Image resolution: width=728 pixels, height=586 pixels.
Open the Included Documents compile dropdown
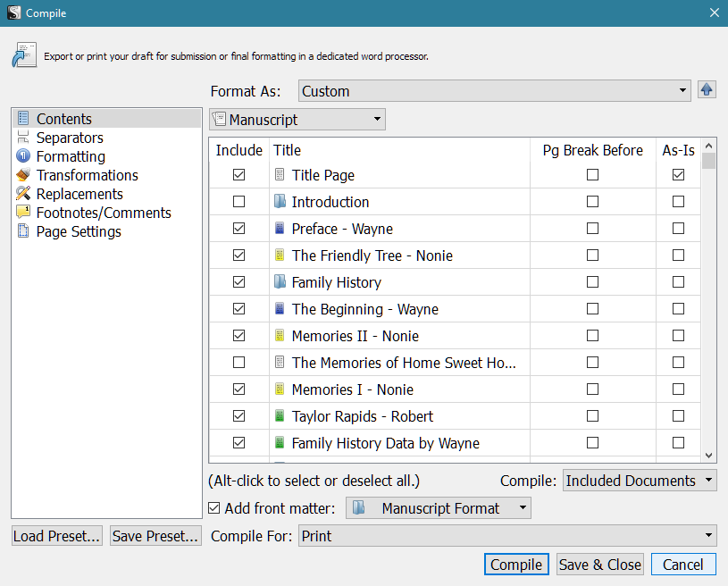[x=640, y=481]
